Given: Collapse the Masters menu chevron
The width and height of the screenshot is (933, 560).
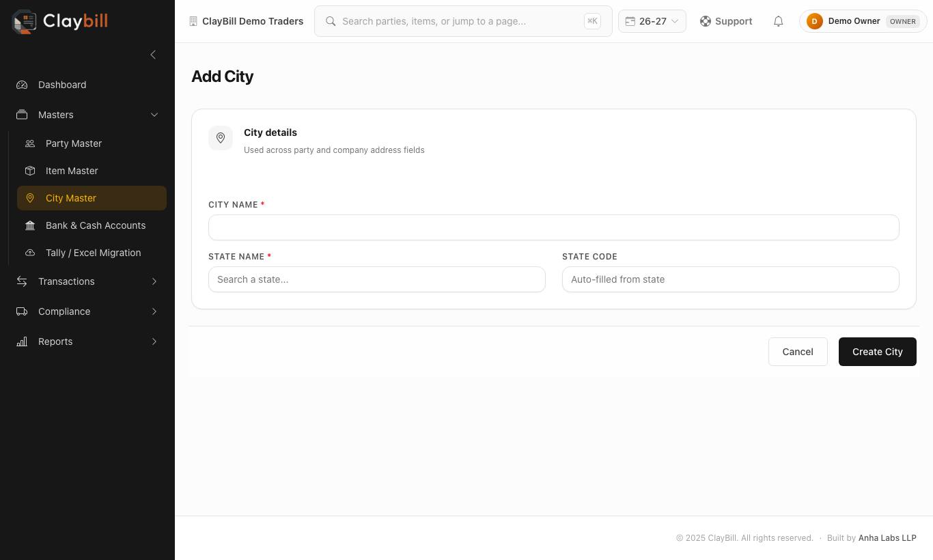Looking at the screenshot, I should point(154,115).
